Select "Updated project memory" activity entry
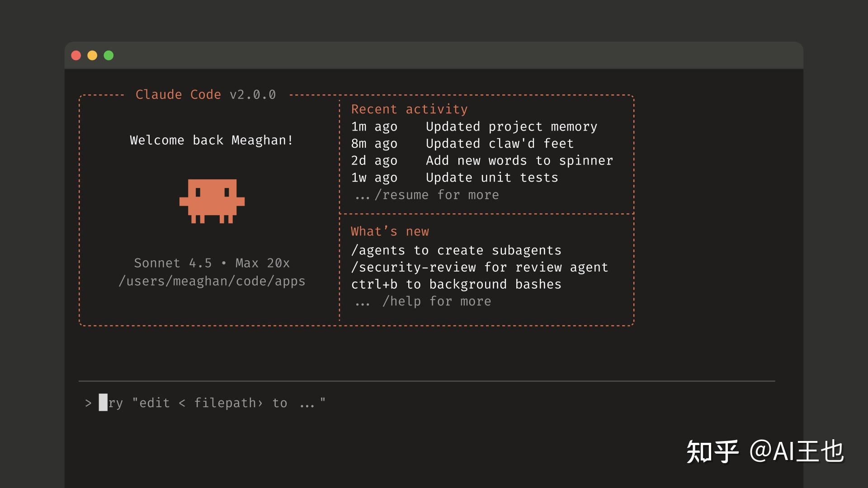Screen dimensions: 868x488 [x=511, y=127]
